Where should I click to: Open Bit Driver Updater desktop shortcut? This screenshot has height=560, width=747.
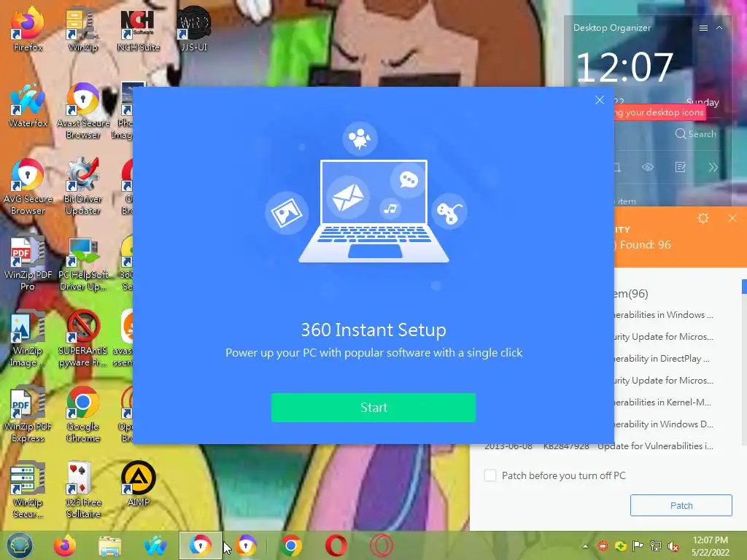tap(83, 187)
